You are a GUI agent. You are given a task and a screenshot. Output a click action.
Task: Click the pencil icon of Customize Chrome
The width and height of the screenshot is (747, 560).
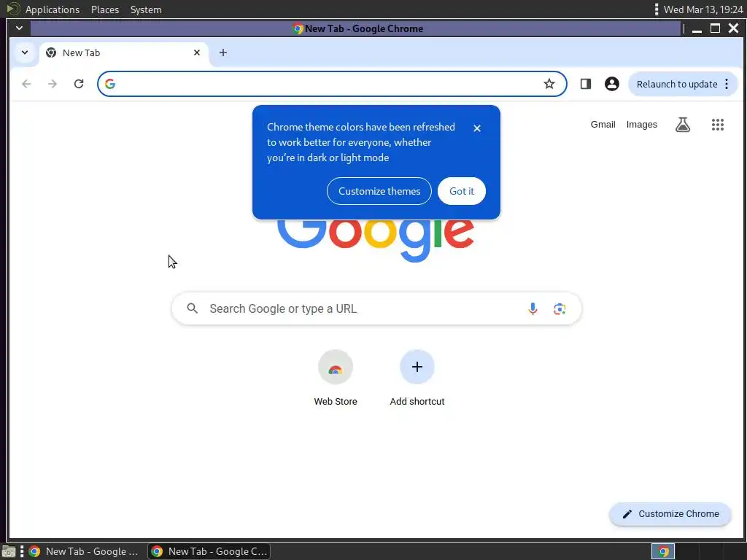tap(627, 514)
